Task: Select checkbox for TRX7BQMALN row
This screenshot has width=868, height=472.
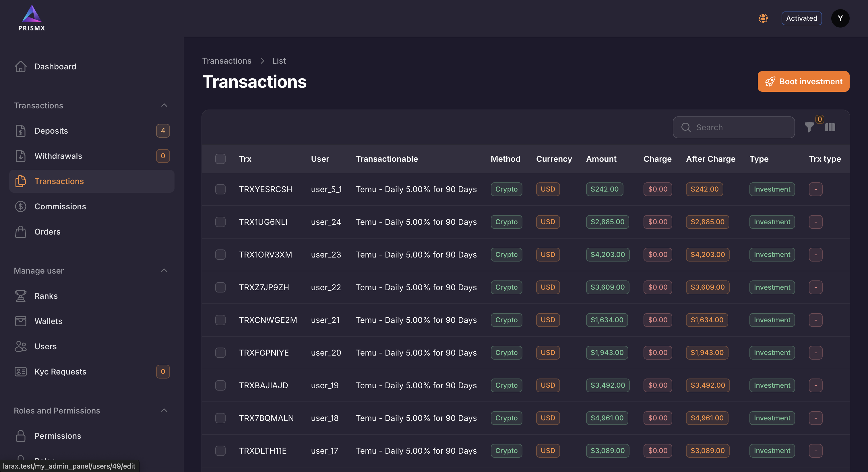Action: 220,418
